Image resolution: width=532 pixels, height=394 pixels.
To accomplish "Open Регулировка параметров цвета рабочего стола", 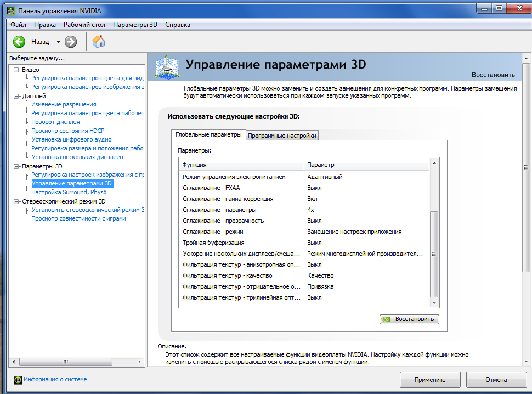I will point(88,114).
